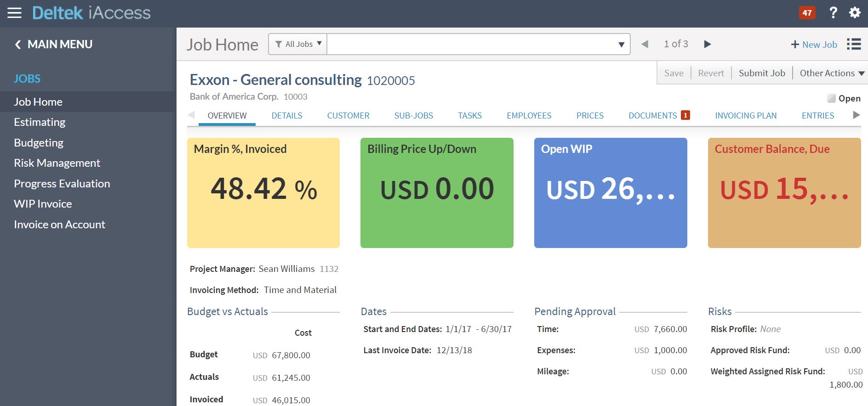Switch to the Details tab
This screenshot has width=868, height=406.
tap(287, 116)
